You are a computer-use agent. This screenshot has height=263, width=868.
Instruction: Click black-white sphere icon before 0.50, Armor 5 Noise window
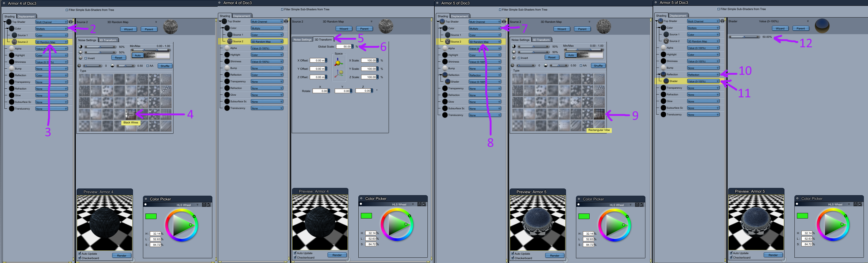545,66
